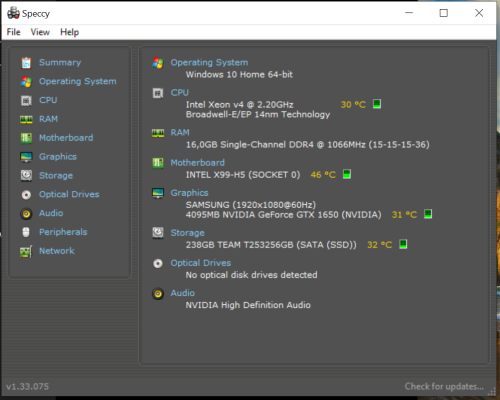
Task: Open the File menu
Action: click(14, 32)
